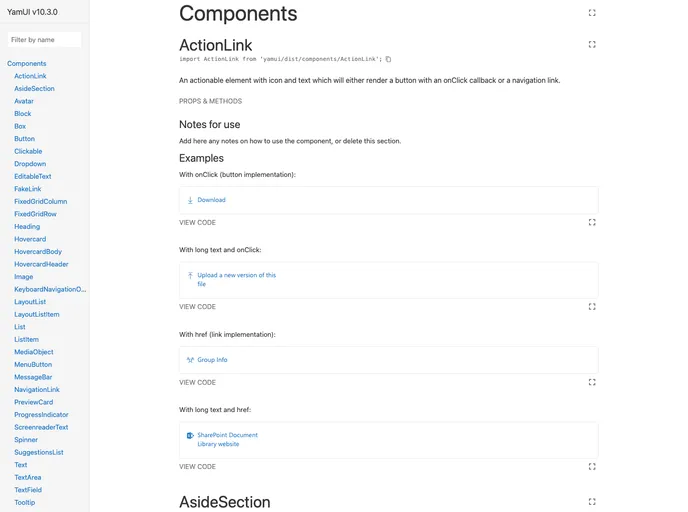This screenshot has width=688, height=512.
Task: Click the Group Info example link
Action: [212, 360]
